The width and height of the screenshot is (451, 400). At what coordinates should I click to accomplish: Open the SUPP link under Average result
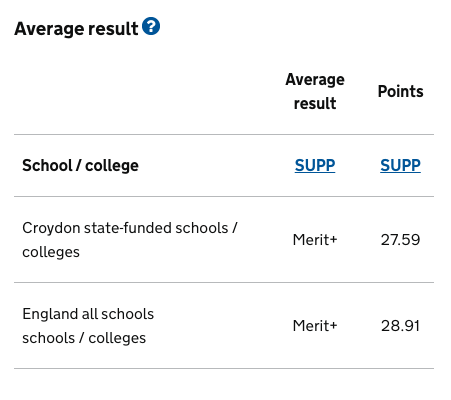click(x=315, y=165)
